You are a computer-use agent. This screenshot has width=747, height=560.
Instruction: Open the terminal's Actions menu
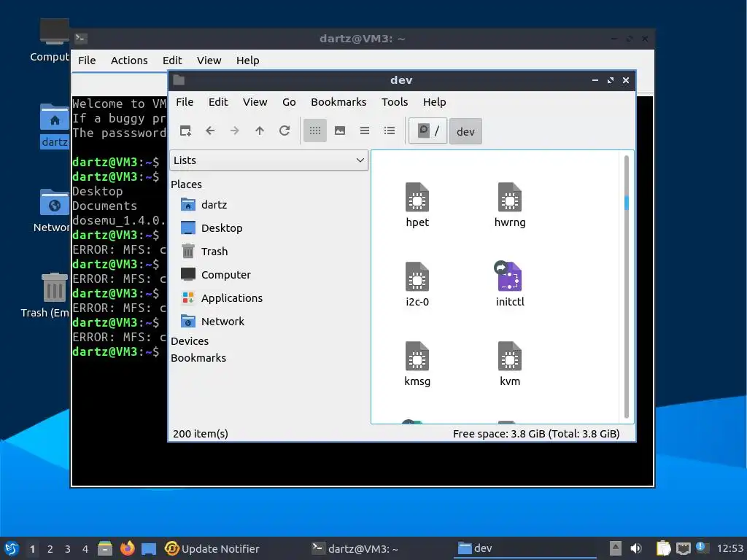(x=129, y=61)
